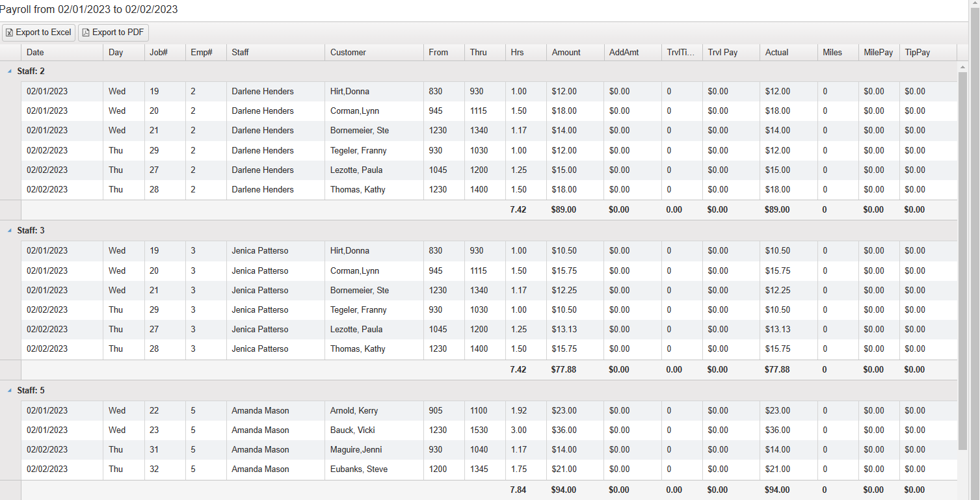Click the vertical scrollbar thumb
This screenshot has width=980, height=500.
[963, 260]
